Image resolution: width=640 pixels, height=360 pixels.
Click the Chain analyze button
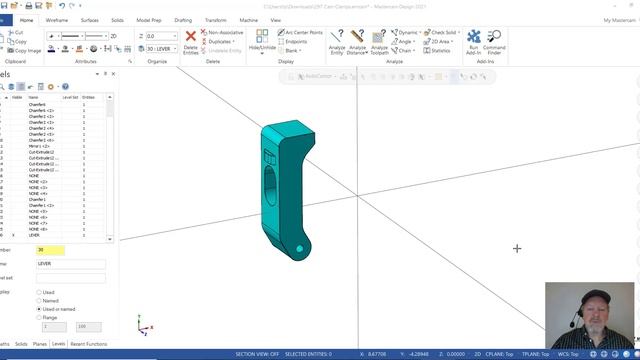pos(402,51)
